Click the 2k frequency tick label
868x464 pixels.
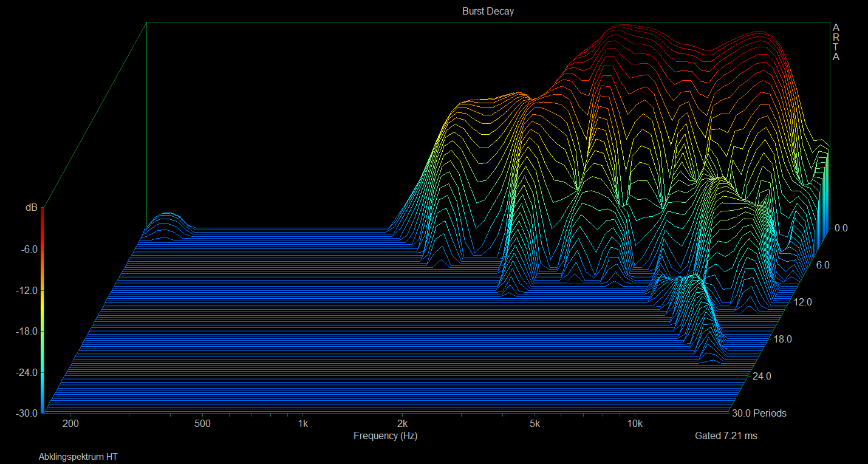coord(402,423)
